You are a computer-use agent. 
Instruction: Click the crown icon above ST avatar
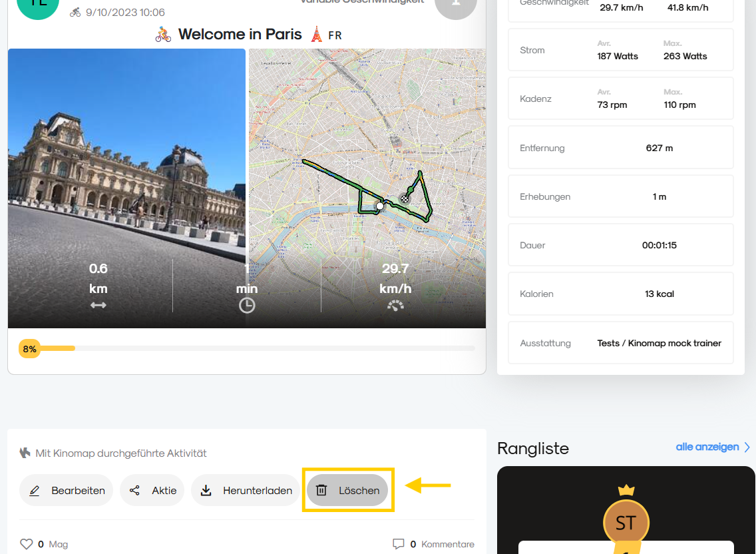pos(626,491)
